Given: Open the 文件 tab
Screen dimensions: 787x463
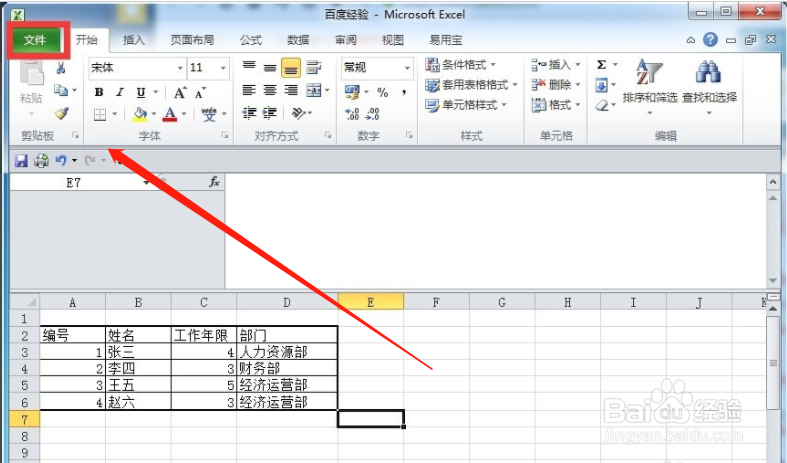Looking at the screenshot, I should coord(35,40).
